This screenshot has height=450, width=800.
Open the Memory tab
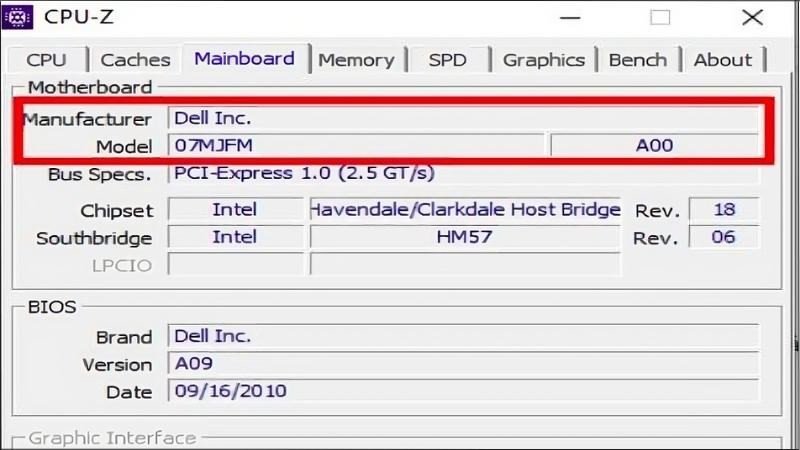point(356,60)
